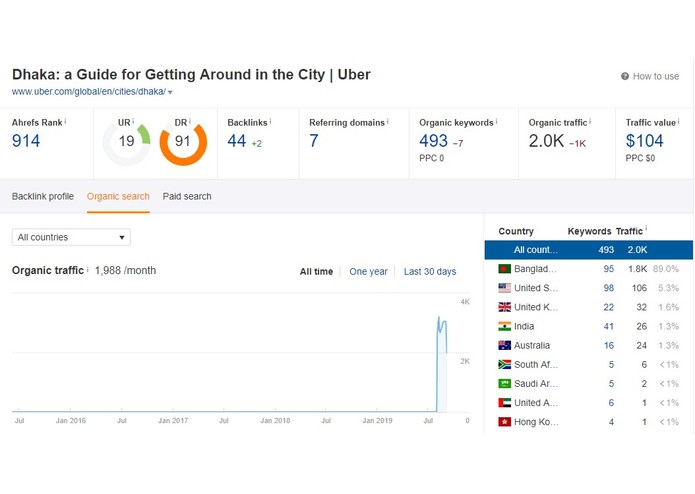Select the One year range

(368, 272)
